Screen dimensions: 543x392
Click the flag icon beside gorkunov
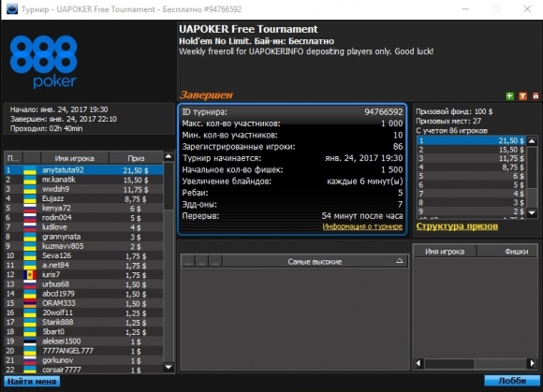point(30,360)
